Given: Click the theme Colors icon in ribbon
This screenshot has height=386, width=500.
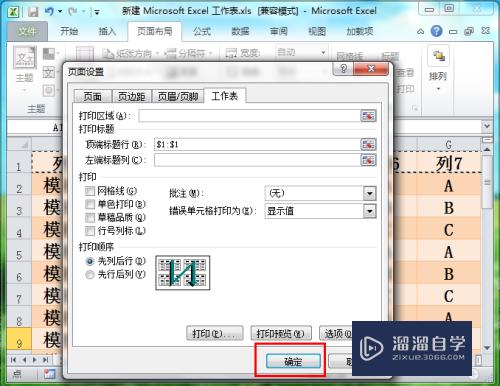Looking at the screenshot, I should pos(49,53).
